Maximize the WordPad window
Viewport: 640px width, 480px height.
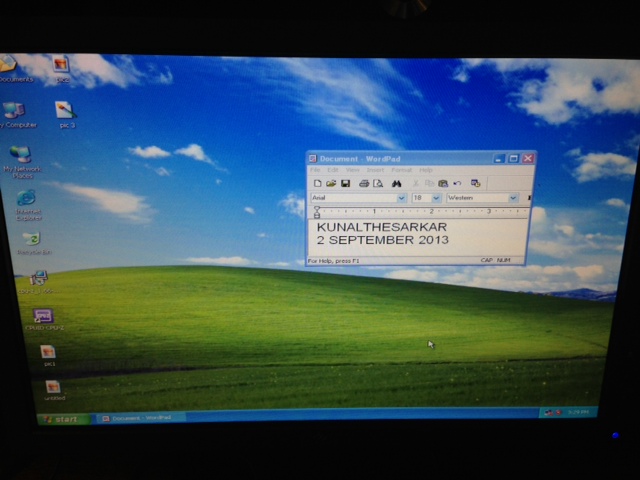[513, 158]
